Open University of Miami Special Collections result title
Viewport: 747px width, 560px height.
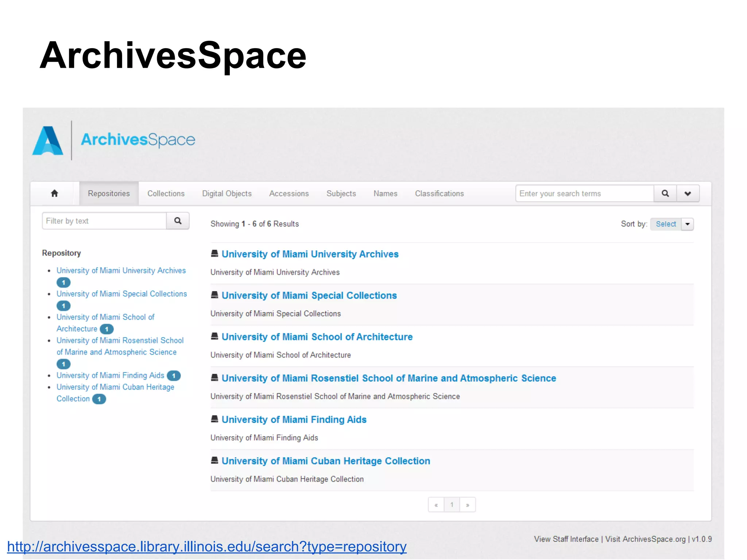pos(309,295)
